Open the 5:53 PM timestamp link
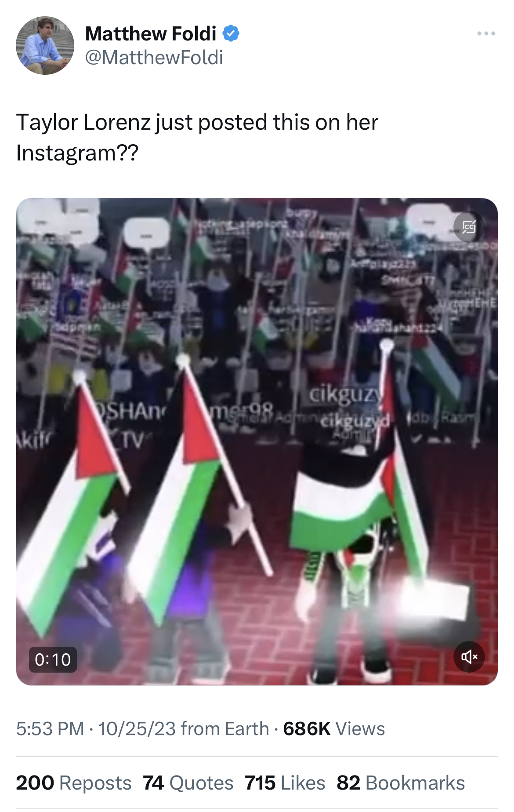514x812 pixels. pyautogui.click(x=50, y=729)
